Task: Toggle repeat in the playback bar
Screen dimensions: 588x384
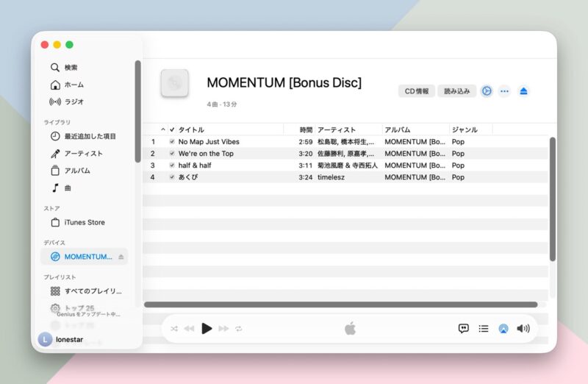Action: [239, 329]
